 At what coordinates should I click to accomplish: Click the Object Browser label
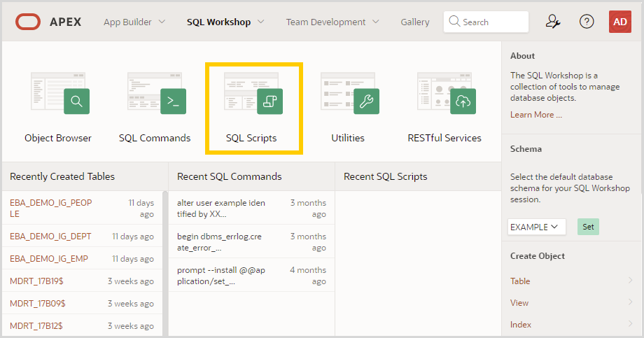(x=58, y=138)
